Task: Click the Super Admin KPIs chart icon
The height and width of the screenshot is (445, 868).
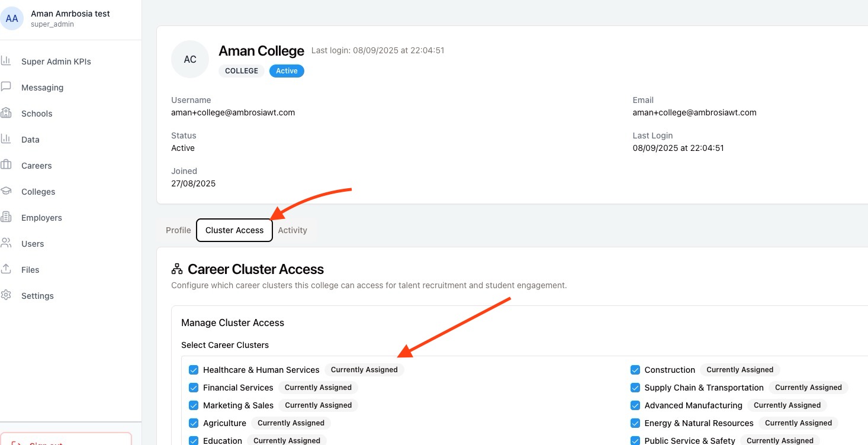Action: [6, 61]
